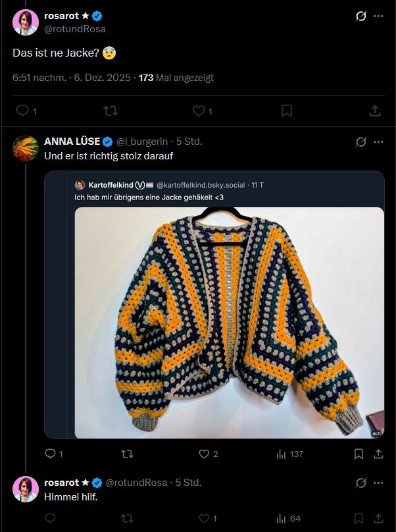Share ANNA LÜSE's reply
This screenshot has height=532, width=396.
tap(378, 454)
